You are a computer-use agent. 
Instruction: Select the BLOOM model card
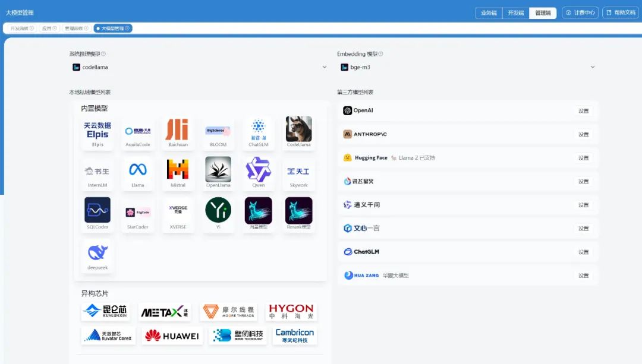coord(218,133)
